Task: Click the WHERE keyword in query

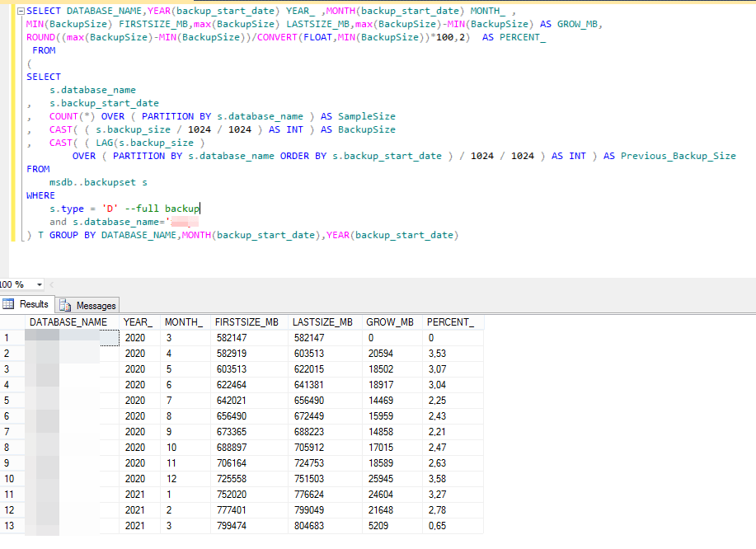Action: (x=40, y=195)
